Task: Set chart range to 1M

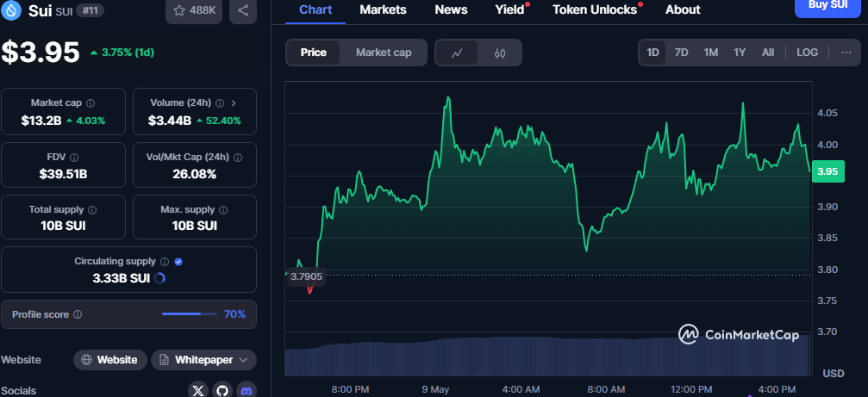Action: pos(711,53)
